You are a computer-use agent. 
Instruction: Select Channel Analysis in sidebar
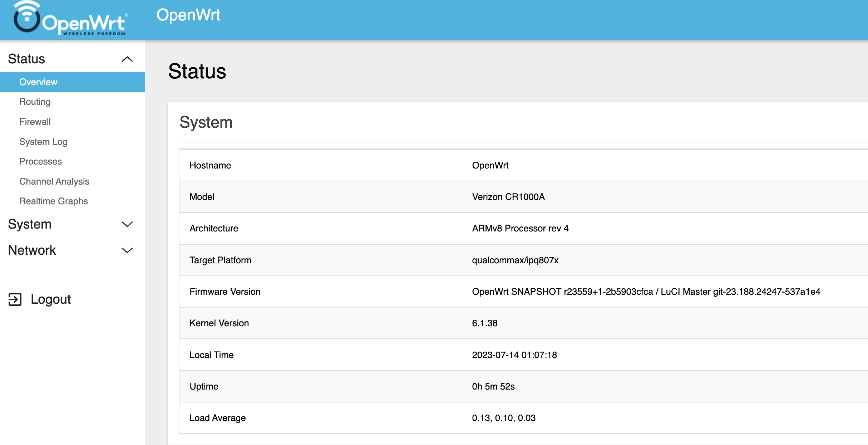click(x=54, y=181)
